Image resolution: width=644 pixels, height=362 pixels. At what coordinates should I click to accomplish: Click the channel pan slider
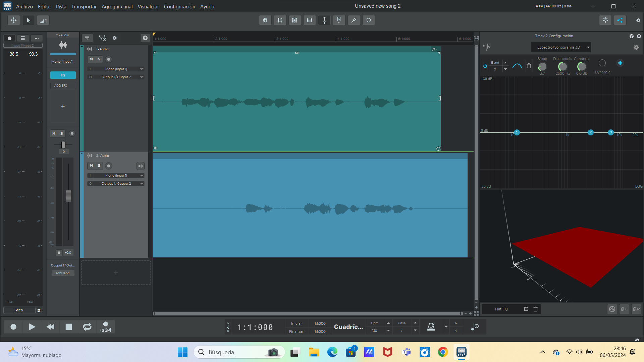[x=63, y=145]
